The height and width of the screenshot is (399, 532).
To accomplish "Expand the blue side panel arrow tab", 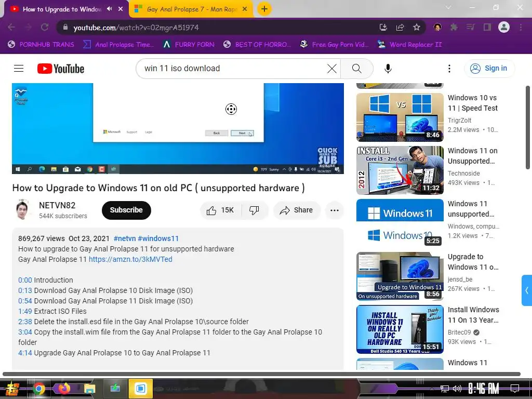I will [527, 290].
